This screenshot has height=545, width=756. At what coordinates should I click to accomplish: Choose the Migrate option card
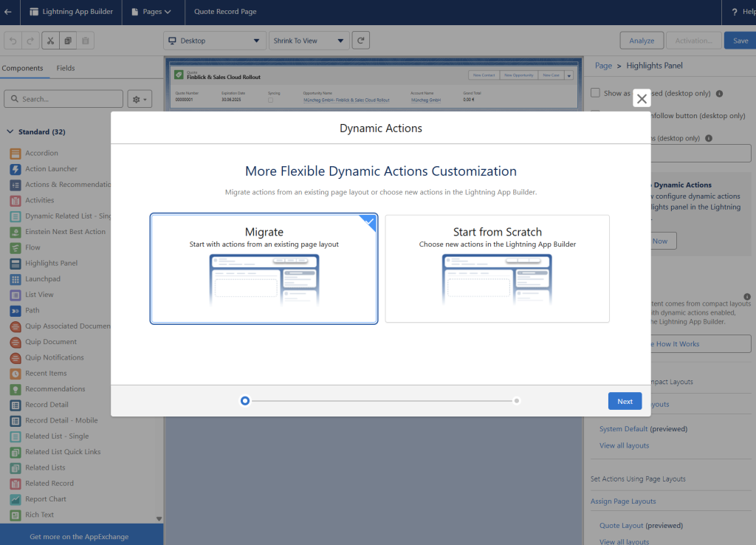coord(264,269)
